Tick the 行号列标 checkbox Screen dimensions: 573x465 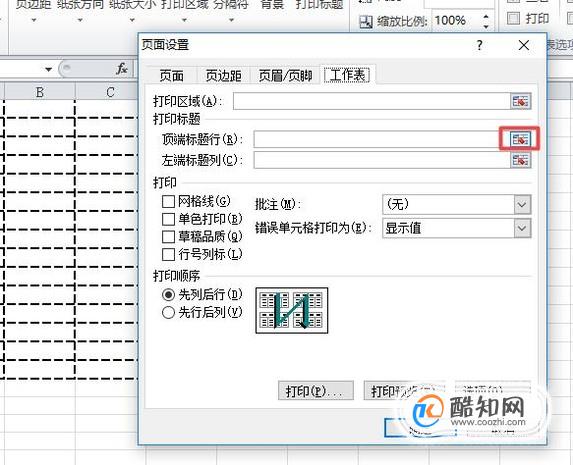(168, 254)
